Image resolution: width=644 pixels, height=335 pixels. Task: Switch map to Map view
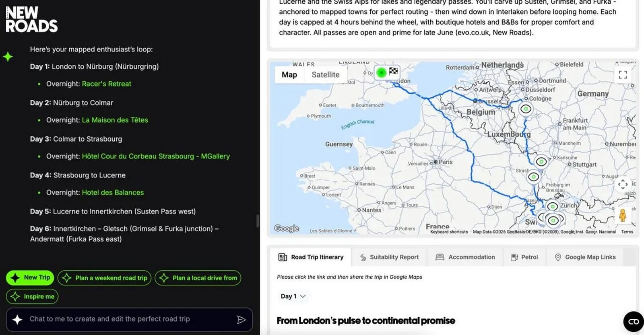(289, 75)
